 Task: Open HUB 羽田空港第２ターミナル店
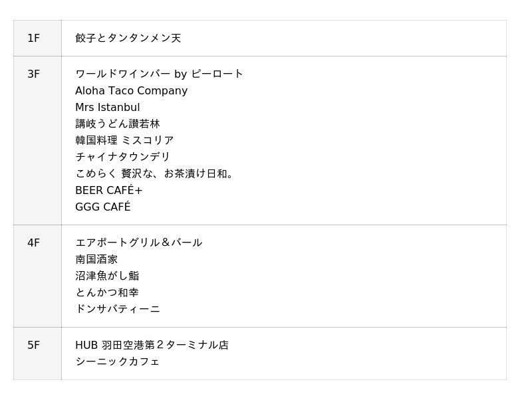(x=152, y=345)
